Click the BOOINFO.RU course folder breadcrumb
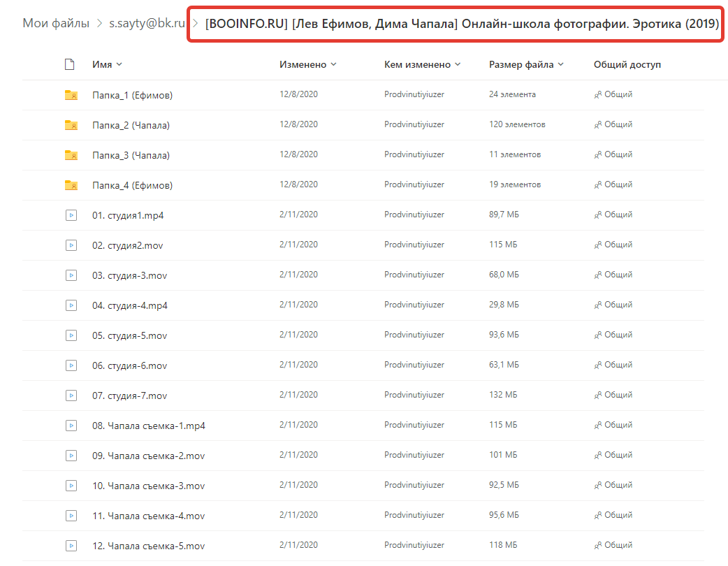Image resolution: width=728 pixels, height=566 pixels. coord(462,24)
